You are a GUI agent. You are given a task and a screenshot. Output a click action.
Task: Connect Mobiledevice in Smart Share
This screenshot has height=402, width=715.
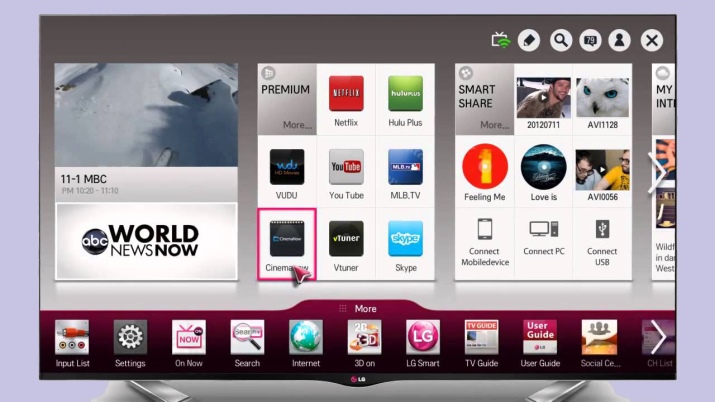(x=484, y=243)
